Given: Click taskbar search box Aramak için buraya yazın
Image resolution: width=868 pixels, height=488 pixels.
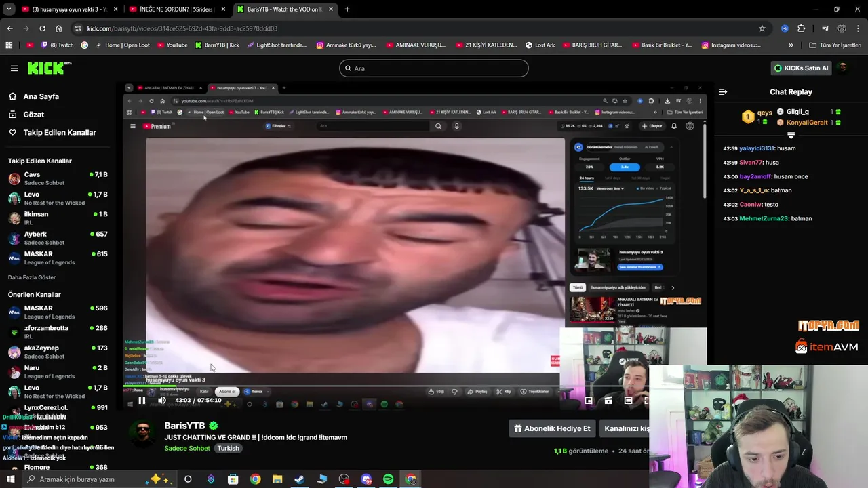Looking at the screenshot, I should pyautogui.click(x=99, y=479).
